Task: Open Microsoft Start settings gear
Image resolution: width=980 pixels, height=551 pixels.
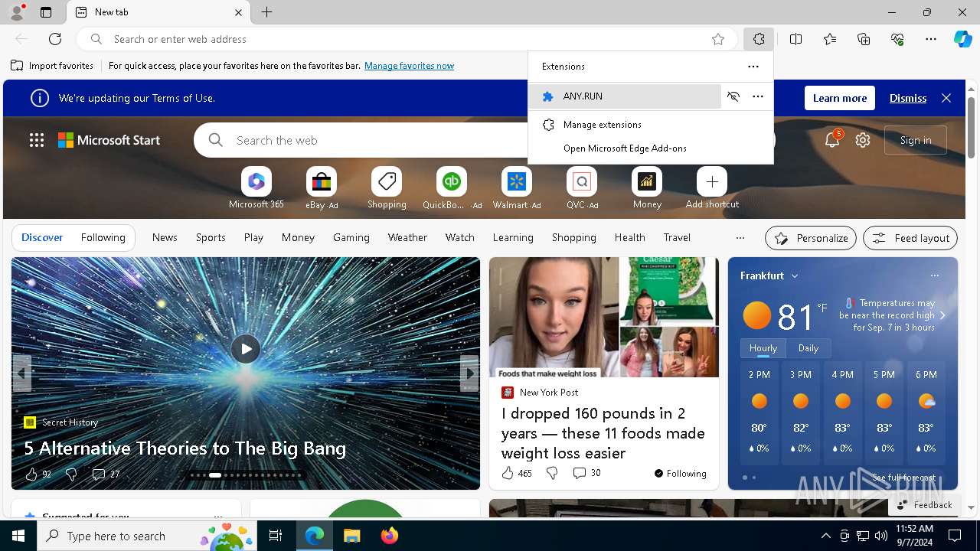Action: [x=863, y=140]
